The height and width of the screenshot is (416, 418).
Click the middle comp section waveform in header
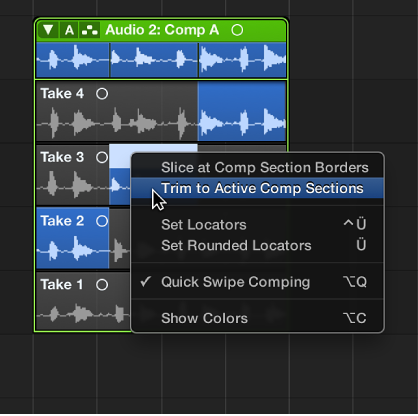pyautogui.click(x=154, y=60)
